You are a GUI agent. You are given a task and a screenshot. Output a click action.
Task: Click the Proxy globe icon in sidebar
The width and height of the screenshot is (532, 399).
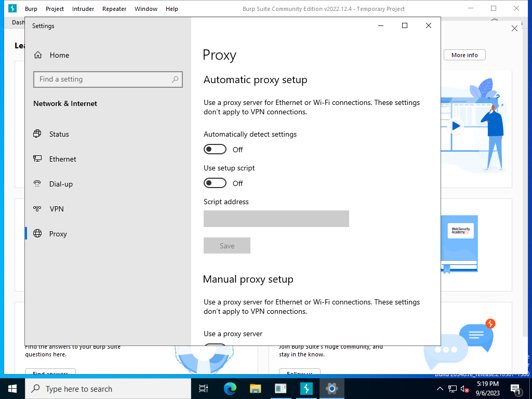(37, 233)
